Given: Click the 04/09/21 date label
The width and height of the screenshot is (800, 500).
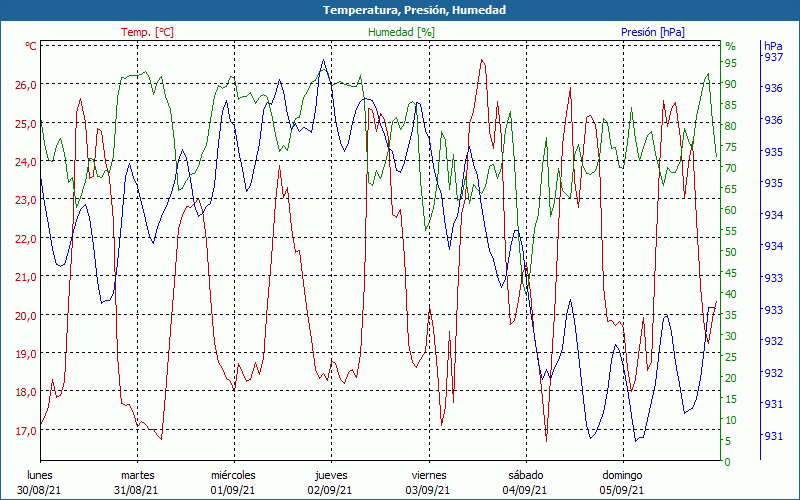Looking at the screenshot, I should pyautogui.click(x=524, y=490).
